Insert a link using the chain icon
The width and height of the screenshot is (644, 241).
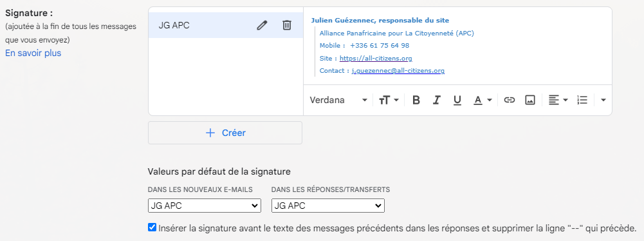coord(510,100)
